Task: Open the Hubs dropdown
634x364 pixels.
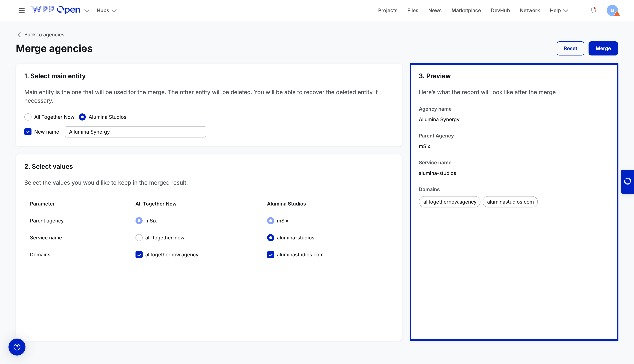Action: [107, 10]
